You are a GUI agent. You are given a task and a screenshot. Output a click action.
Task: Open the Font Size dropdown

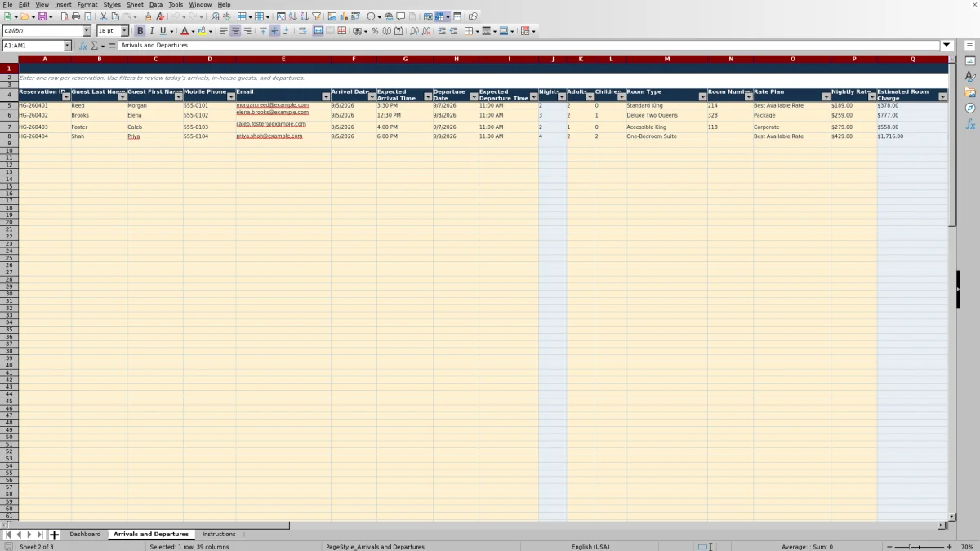[x=125, y=31]
